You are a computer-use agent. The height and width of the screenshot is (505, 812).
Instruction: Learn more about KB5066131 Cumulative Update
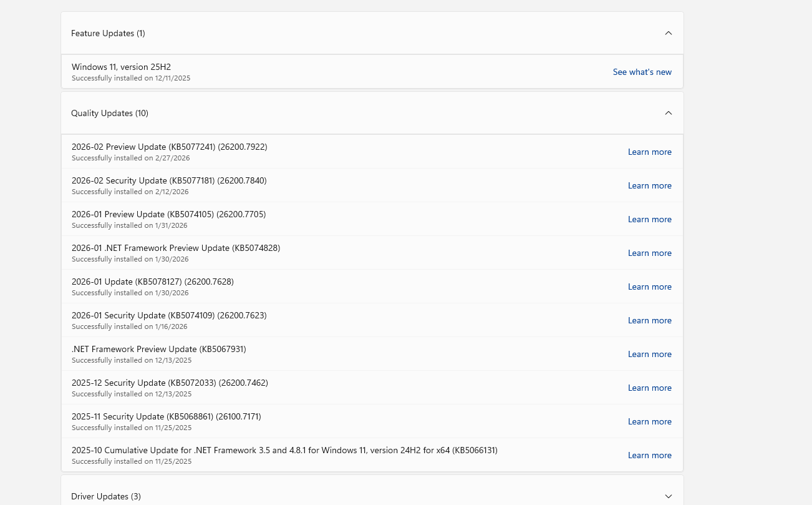(650, 455)
